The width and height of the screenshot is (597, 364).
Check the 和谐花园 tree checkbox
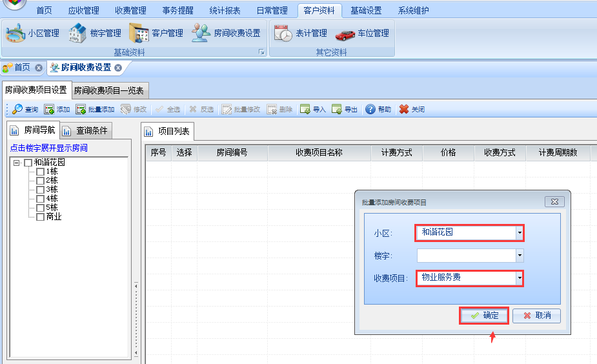coord(28,163)
